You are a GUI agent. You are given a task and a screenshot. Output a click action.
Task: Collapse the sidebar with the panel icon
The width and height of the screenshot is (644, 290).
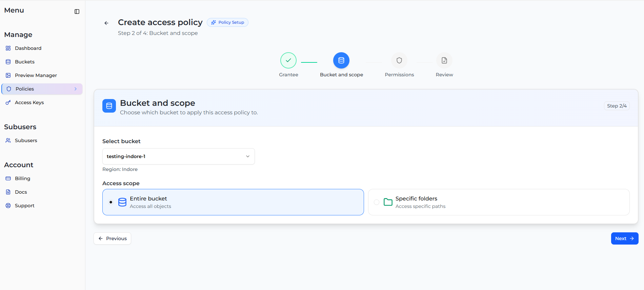coord(77,12)
